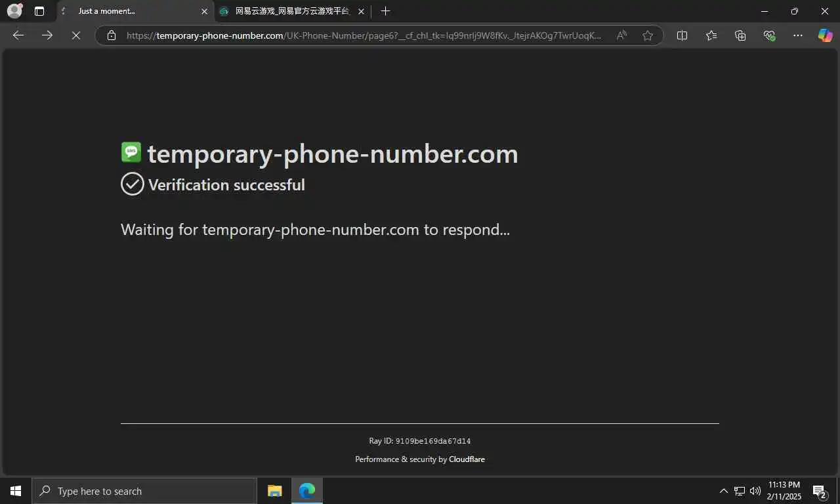Close the 'Just a moment...' tab
Screen dimensions: 840x504
[x=204, y=11]
